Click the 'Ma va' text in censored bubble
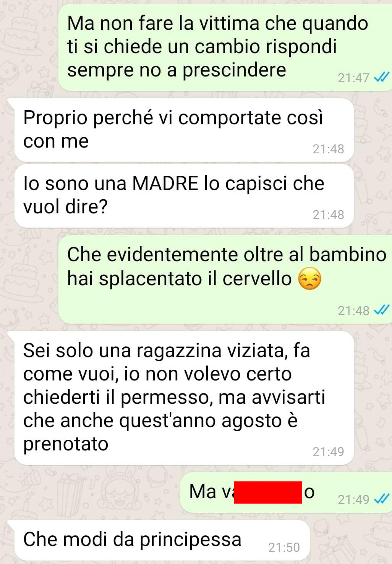This screenshot has width=392, height=564. coord(212,492)
